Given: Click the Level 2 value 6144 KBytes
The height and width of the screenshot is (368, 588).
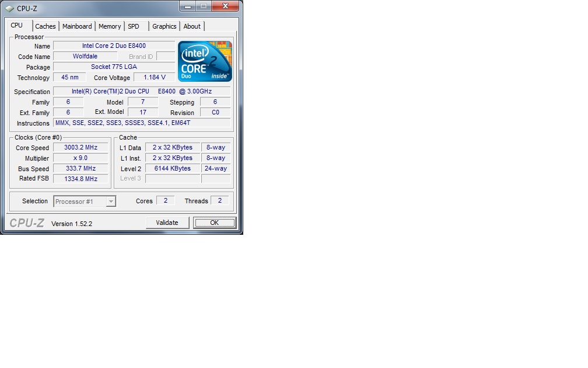Looking at the screenshot, I should pyautogui.click(x=173, y=169).
